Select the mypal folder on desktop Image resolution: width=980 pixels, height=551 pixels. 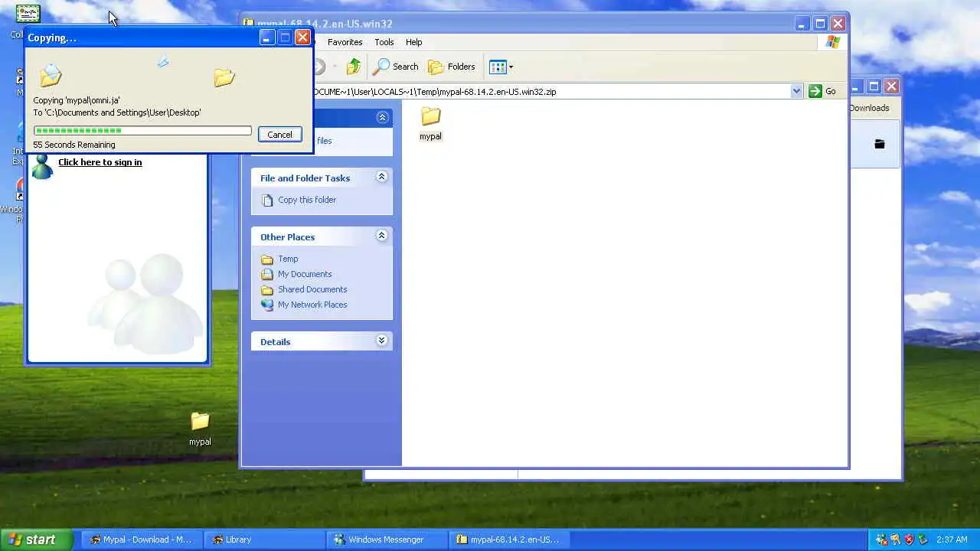coord(200,429)
